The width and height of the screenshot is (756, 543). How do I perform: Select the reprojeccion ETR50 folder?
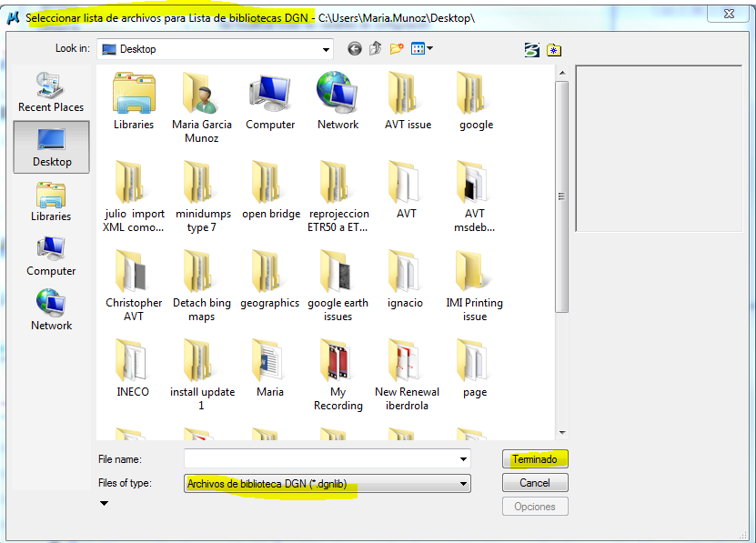click(338, 196)
